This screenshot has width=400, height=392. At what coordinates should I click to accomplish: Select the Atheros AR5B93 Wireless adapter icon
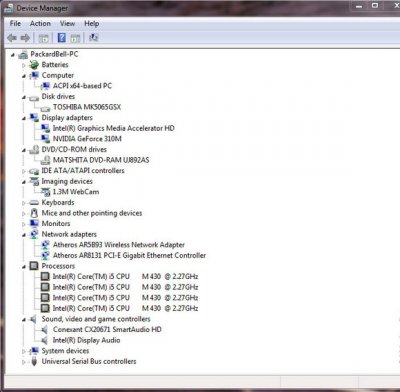(45, 245)
